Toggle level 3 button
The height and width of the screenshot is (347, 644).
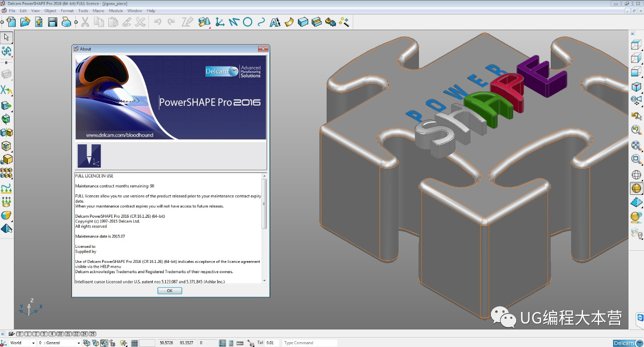44,334
